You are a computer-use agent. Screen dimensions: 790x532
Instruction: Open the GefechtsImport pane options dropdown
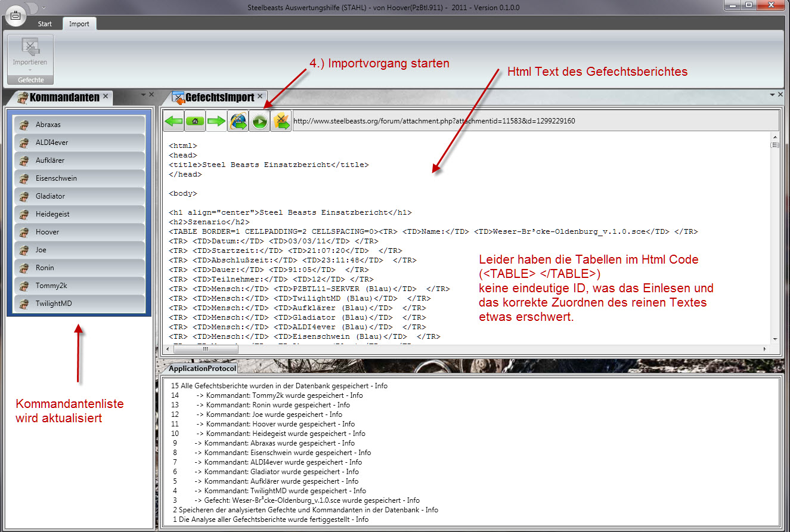click(x=772, y=95)
